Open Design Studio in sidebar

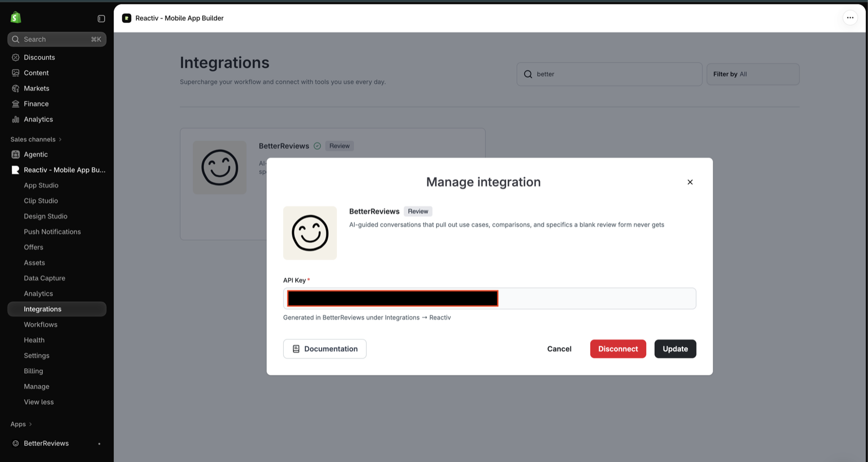point(46,216)
